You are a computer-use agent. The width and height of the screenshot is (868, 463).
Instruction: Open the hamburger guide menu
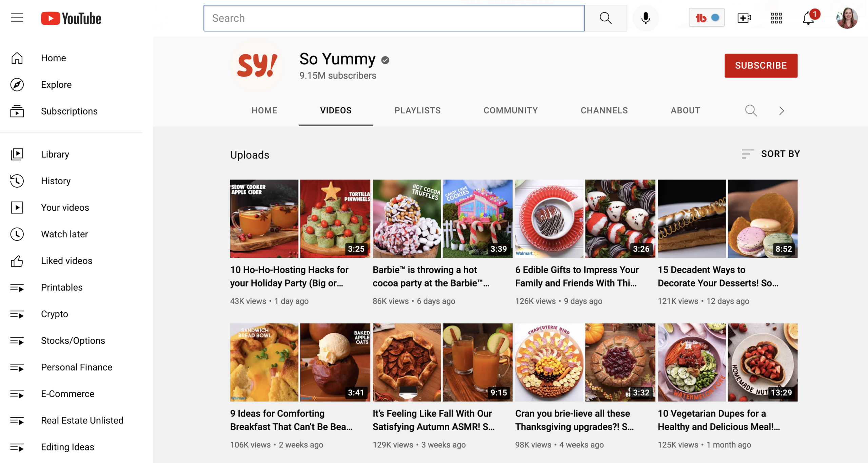tap(17, 18)
